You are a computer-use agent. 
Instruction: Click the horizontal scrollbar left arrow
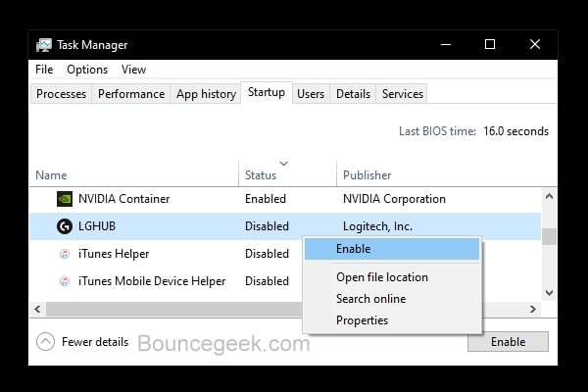37,309
